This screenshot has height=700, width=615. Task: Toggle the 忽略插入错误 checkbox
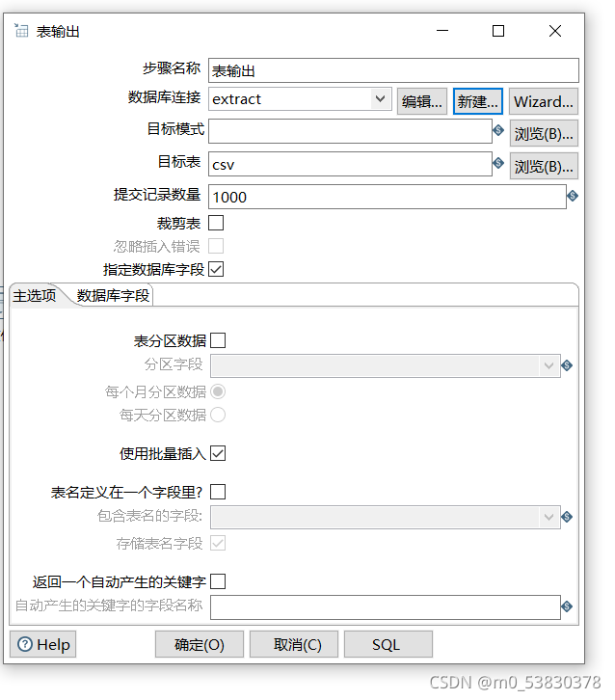click(x=216, y=246)
